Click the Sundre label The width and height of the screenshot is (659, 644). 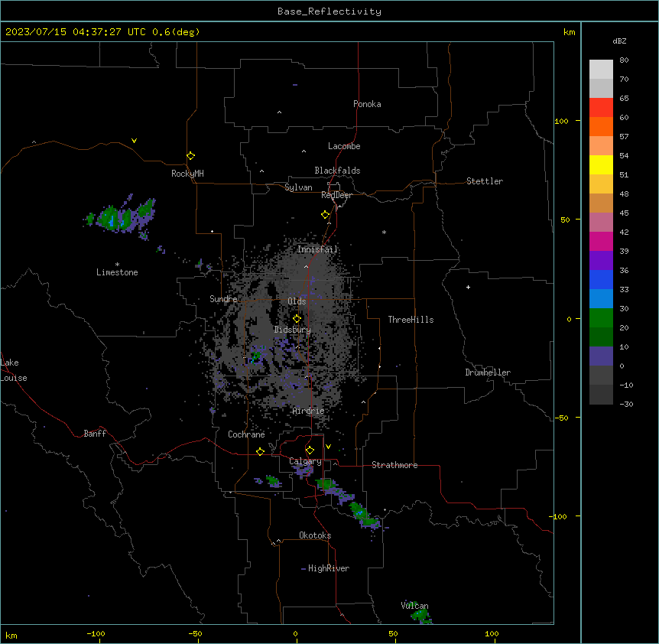(223, 299)
